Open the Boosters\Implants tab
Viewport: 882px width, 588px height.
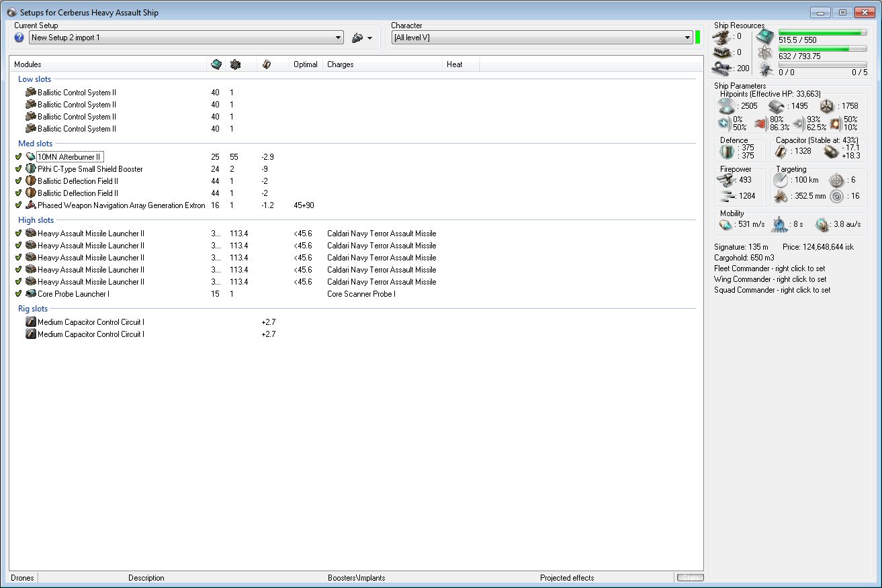[x=357, y=578]
